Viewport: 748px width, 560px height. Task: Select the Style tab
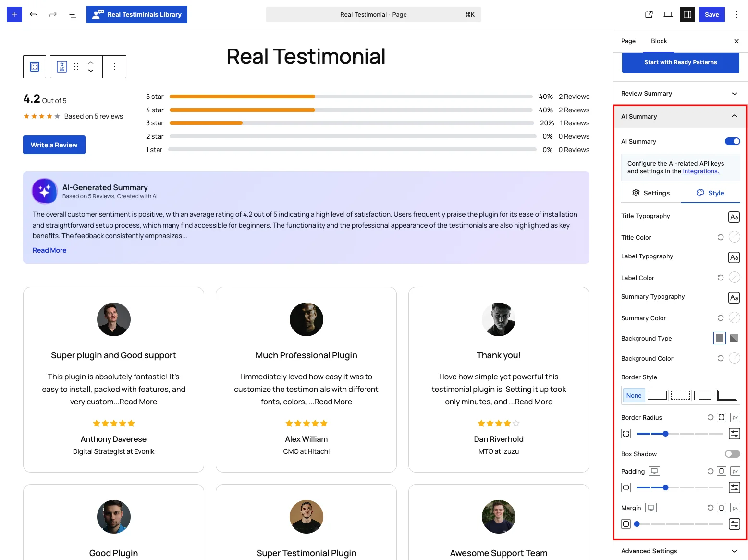click(x=711, y=193)
